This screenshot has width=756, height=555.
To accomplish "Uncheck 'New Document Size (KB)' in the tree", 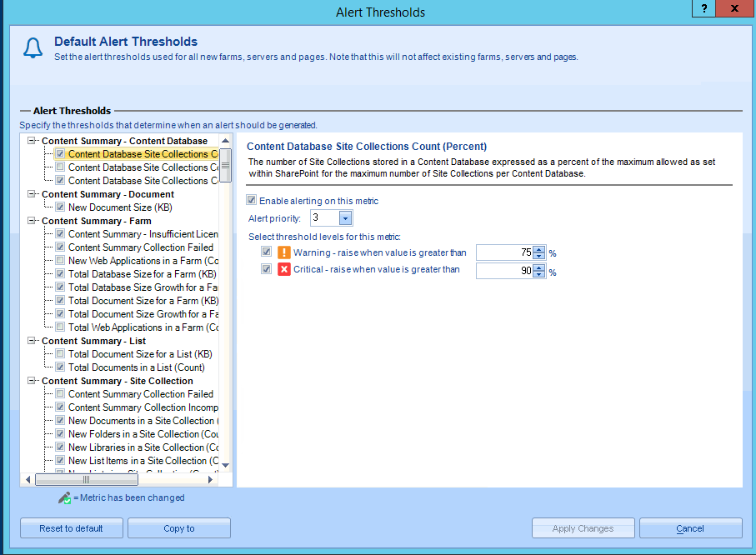I will (59, 207).
